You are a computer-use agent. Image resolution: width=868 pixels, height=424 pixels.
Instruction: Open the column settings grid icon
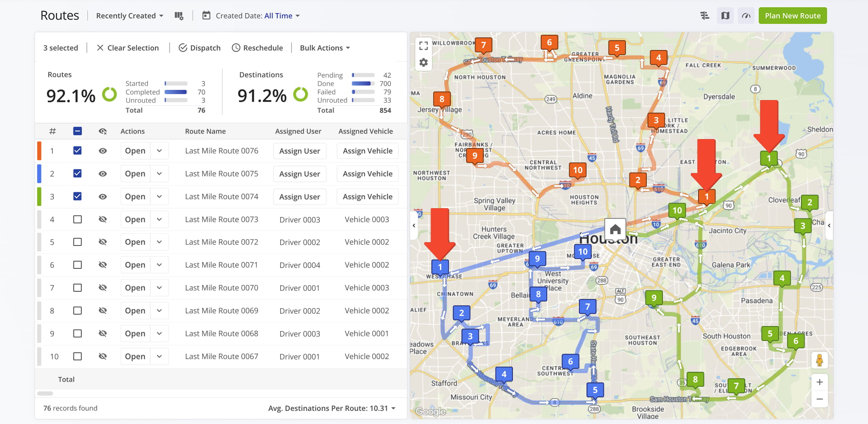[x=179, y=16]
